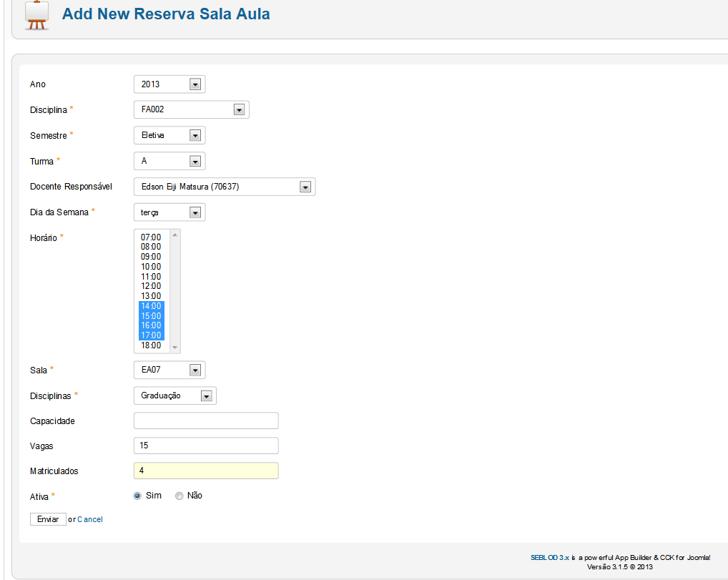Select the Não radio button for Ativa
This screenshot has width=728, height=580.
click(x=179, y=496)
